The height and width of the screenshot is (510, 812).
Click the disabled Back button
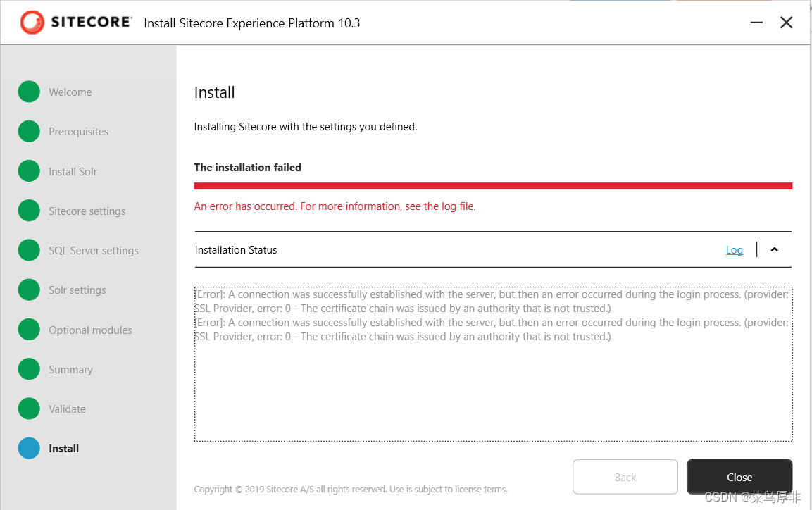pyautogui.click(x=625, y=477)
